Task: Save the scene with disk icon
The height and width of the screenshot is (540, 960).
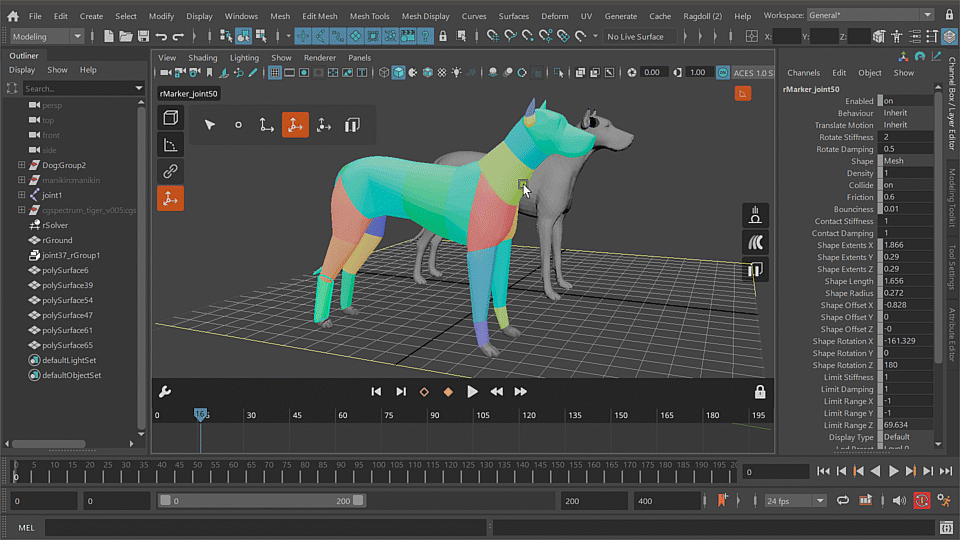Action: [143, 37]
